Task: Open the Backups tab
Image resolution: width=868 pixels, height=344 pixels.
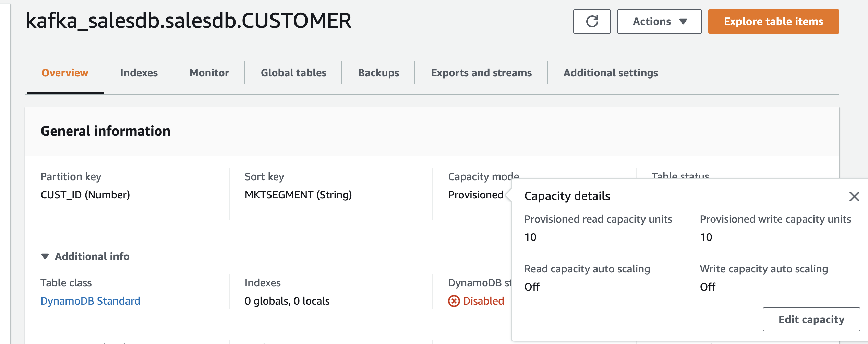Action: coord(378,73)
